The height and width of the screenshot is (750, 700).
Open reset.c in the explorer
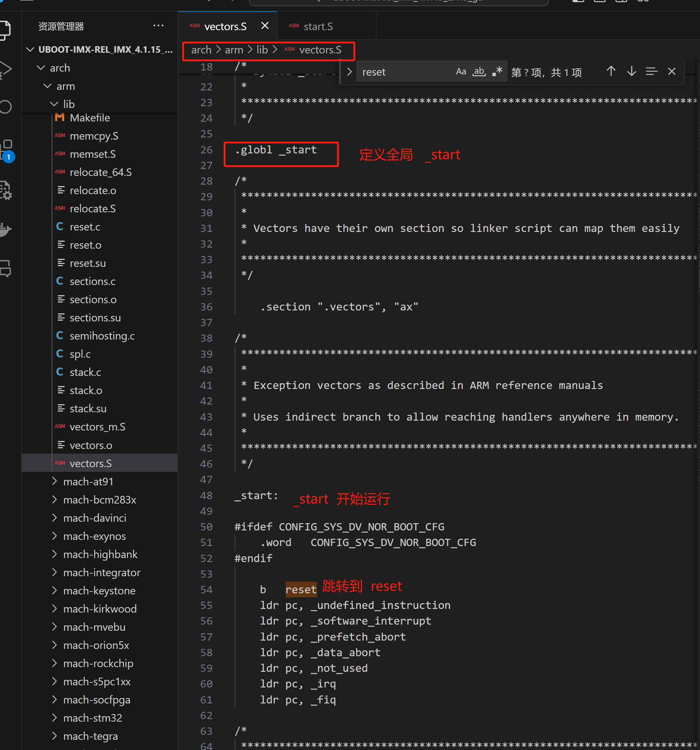tap(85, 227)
